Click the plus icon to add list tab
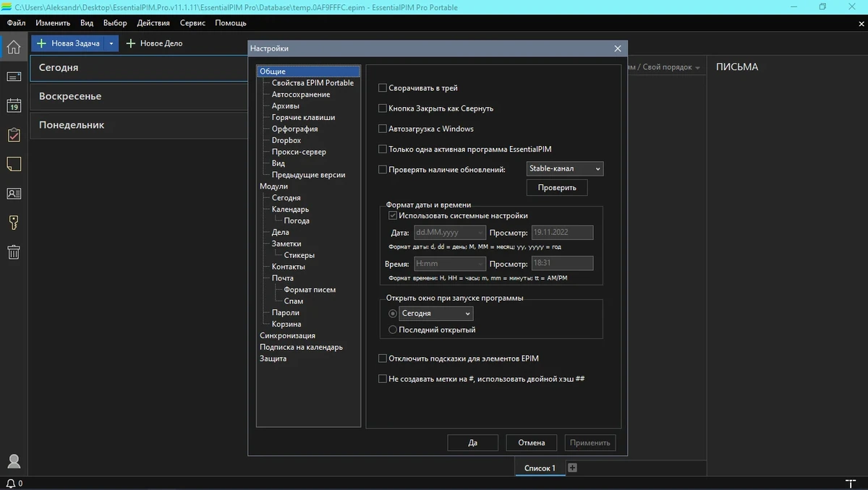 572,468
